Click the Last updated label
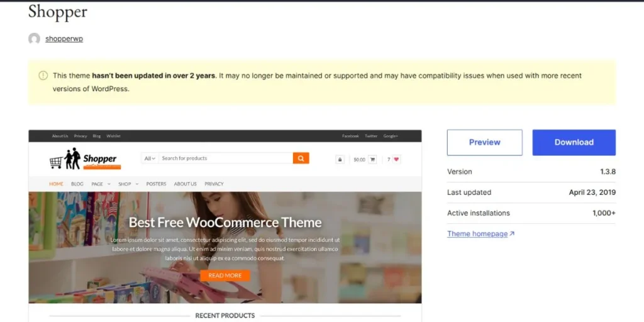 point(469,192)
